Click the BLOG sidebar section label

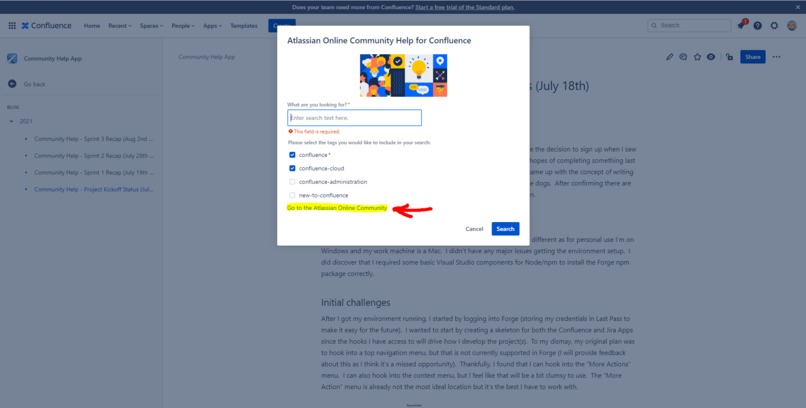(x=13, y=107)
